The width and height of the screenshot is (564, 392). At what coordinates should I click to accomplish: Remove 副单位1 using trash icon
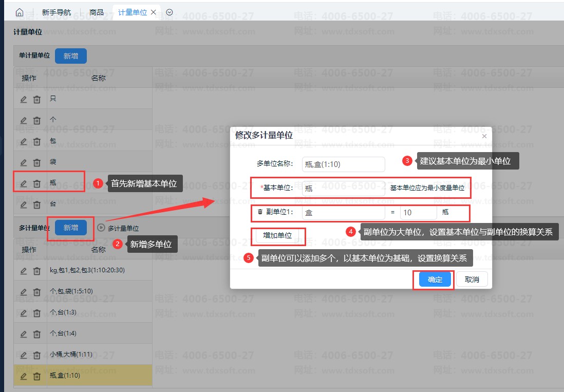(x=260, y=212)
